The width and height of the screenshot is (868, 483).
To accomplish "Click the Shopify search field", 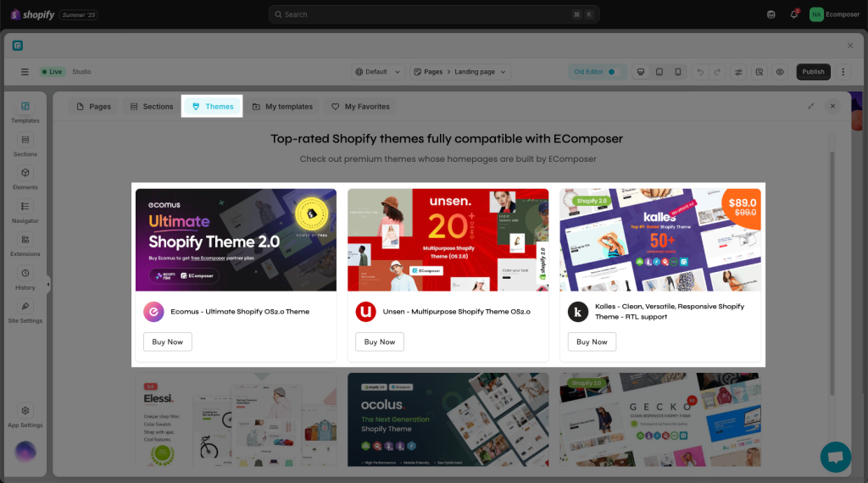I will (434, 14).
